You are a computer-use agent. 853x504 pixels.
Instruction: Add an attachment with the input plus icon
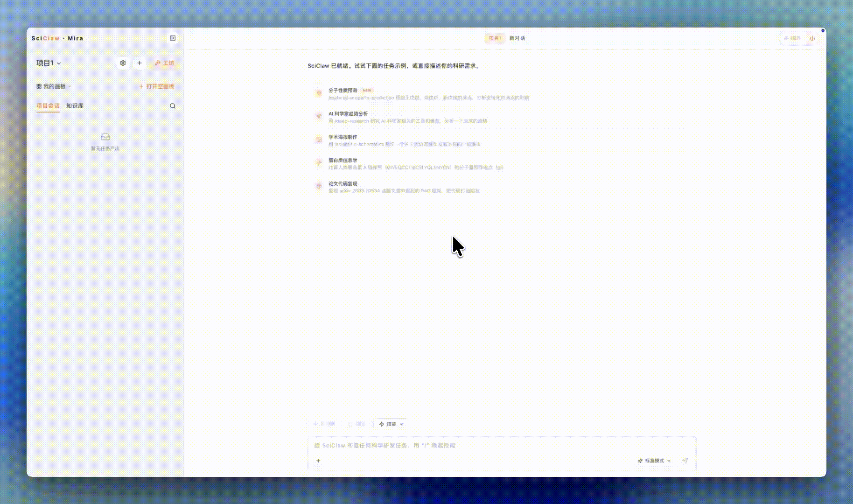tap(318, 461)
